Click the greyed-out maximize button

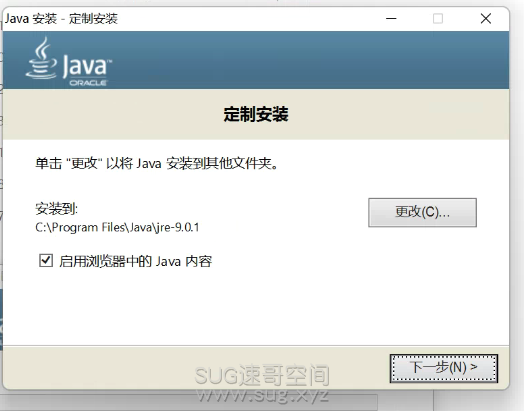(x=438, y=18)
